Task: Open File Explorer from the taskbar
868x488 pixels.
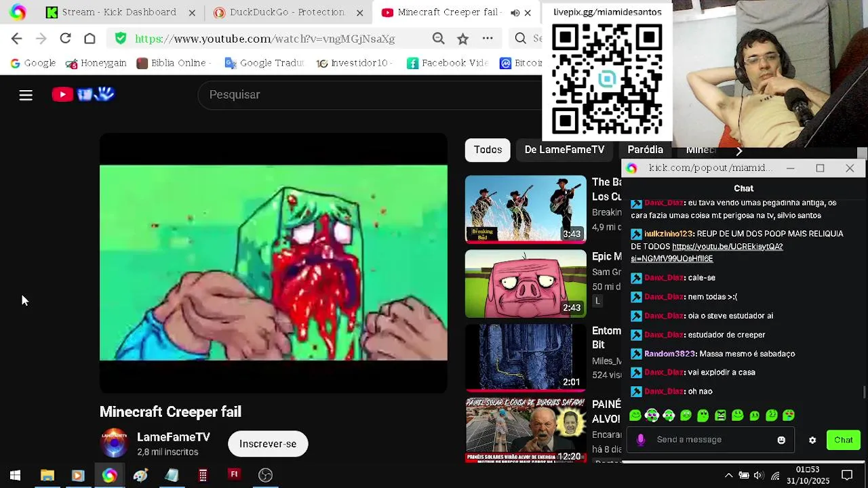Action: (x=47, y=475)
